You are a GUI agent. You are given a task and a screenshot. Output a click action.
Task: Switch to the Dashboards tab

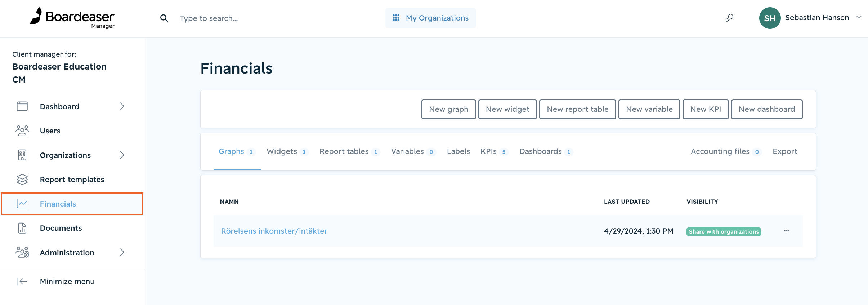click(x=546, y=151)
